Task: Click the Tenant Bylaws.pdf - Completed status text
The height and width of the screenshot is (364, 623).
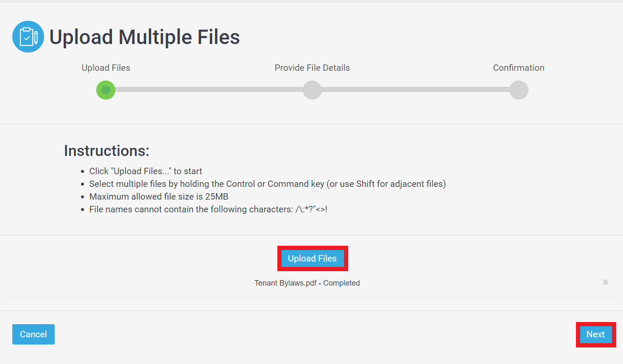Action: pos(307,283)
